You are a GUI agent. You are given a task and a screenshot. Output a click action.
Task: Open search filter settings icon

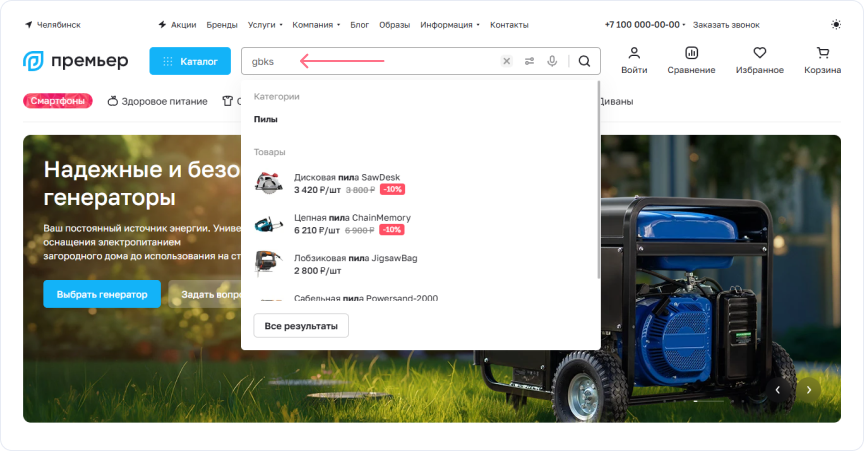[x=530, y=61]
